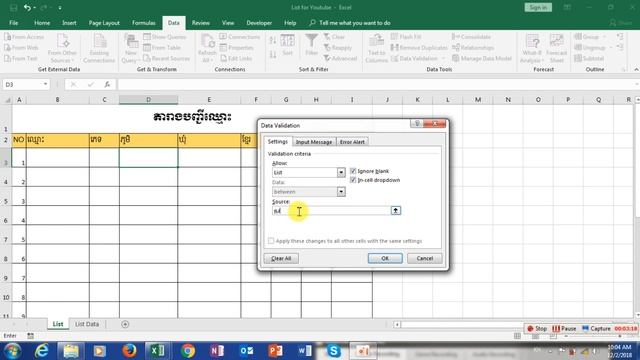Expand the Allow dropdown list
The width and height of the screenshot is (640, 360).
pos(341,173)
